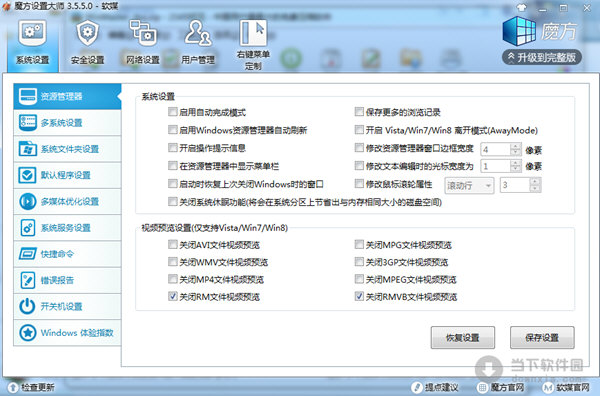
Task: Check 关闭WMV文件视频预览 checkbox
Action: [x=173, y=262]
